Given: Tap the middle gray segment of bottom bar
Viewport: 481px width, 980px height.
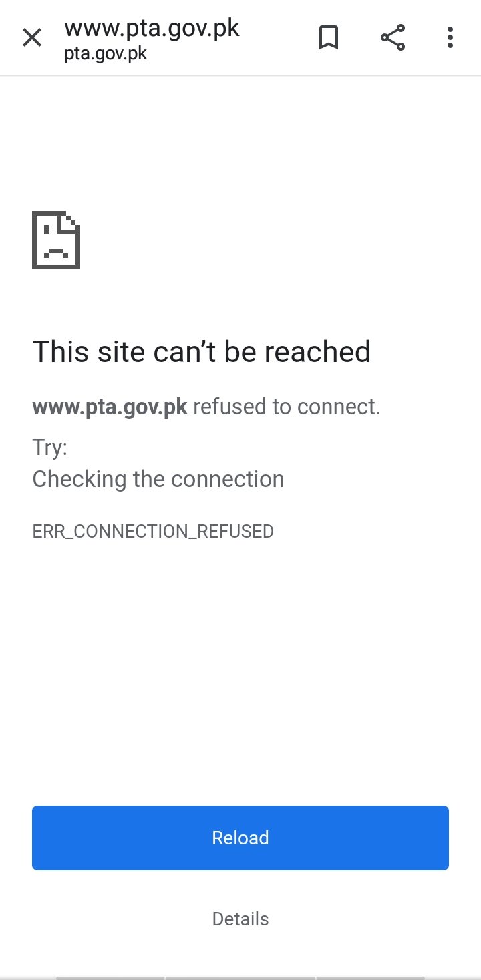Looking at the screenshot, I should 240,978.
